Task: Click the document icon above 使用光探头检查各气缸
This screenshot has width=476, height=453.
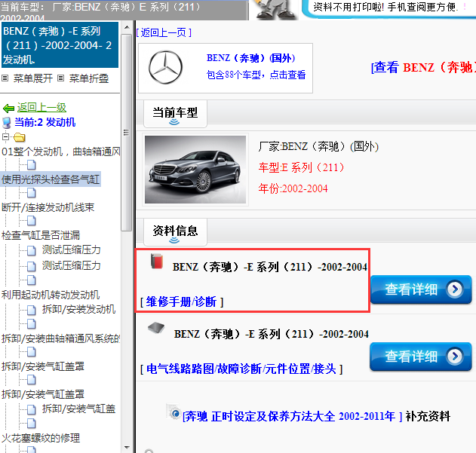Action: (31, 165)
